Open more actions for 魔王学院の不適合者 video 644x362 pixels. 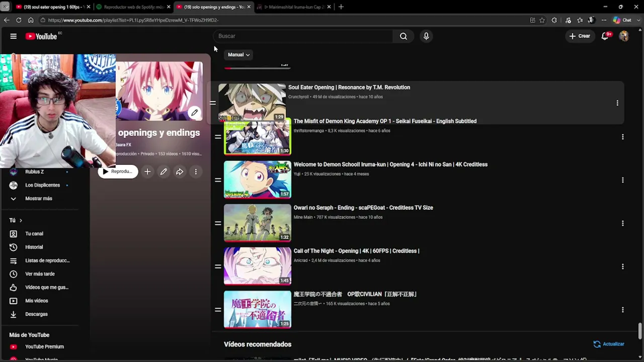coord(623,310)
